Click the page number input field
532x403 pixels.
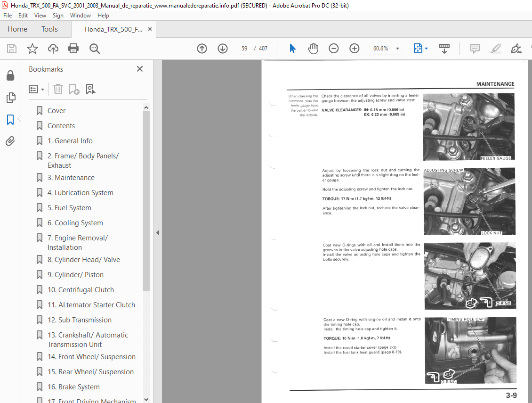[x=244, y=49]
